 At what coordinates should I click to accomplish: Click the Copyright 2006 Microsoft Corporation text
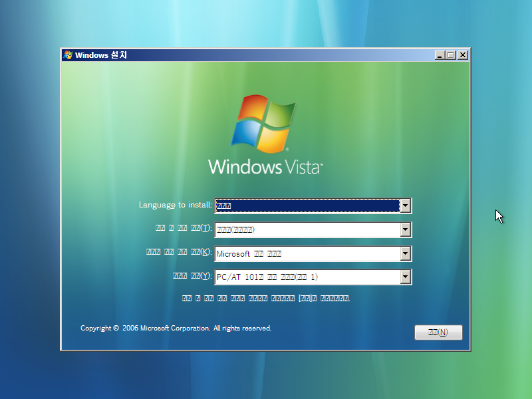pyautogui.click(x=176, y=328)
